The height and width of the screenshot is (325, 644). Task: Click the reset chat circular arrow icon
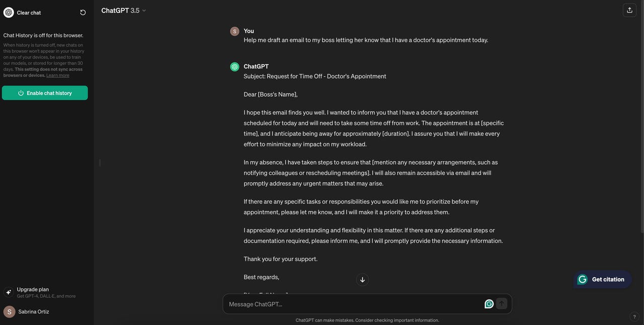coord(83,13)
